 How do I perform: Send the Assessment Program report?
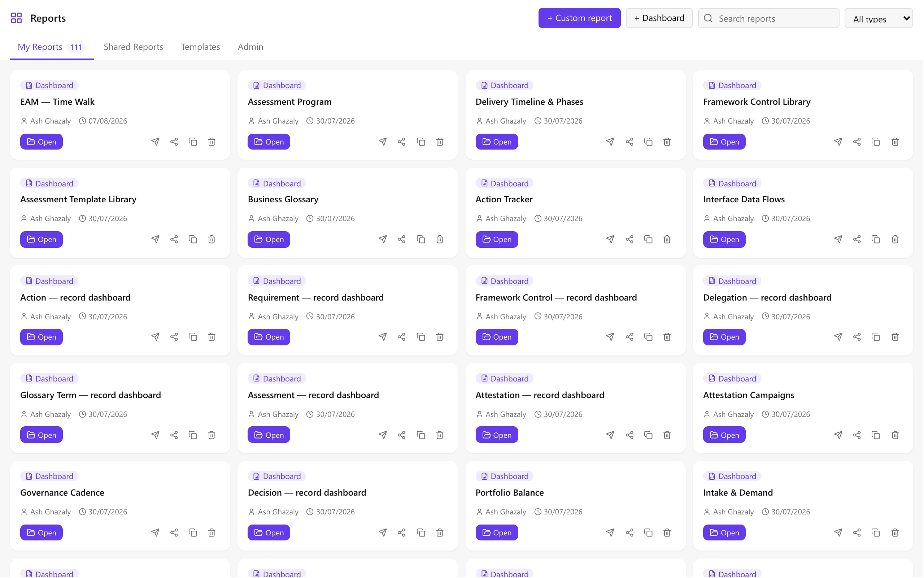383,142
